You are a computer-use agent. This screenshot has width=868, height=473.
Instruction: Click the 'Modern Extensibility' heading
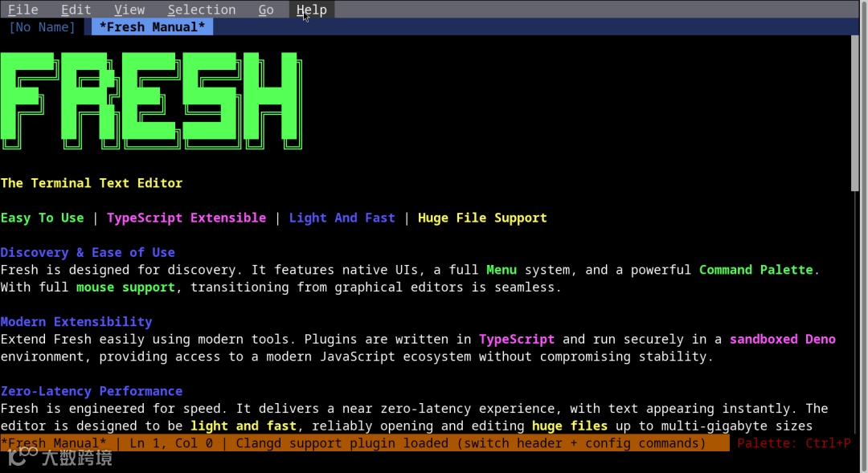pyautogui.click(x=76, y=322)
